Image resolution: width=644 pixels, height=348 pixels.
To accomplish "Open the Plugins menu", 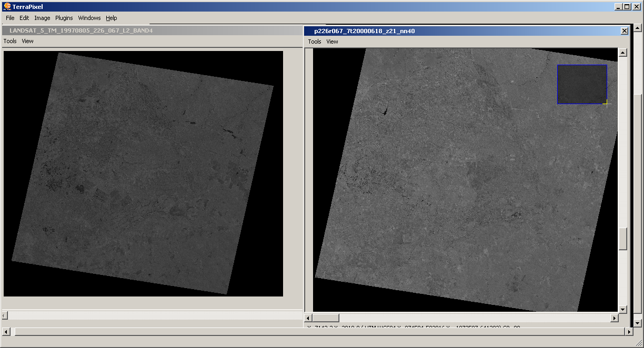I will [64, 18].
